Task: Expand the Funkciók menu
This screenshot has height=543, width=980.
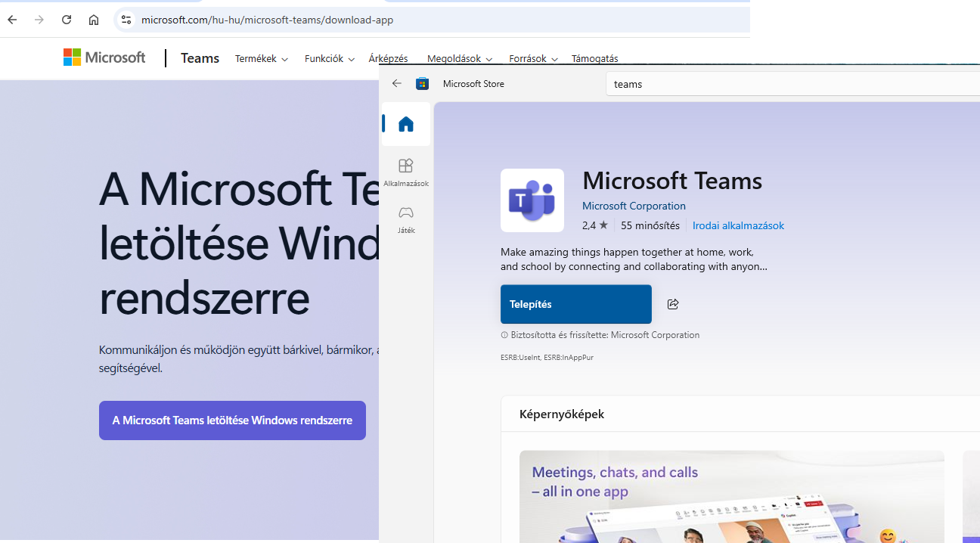Action: pyautogui.click(x=329, y=59)
